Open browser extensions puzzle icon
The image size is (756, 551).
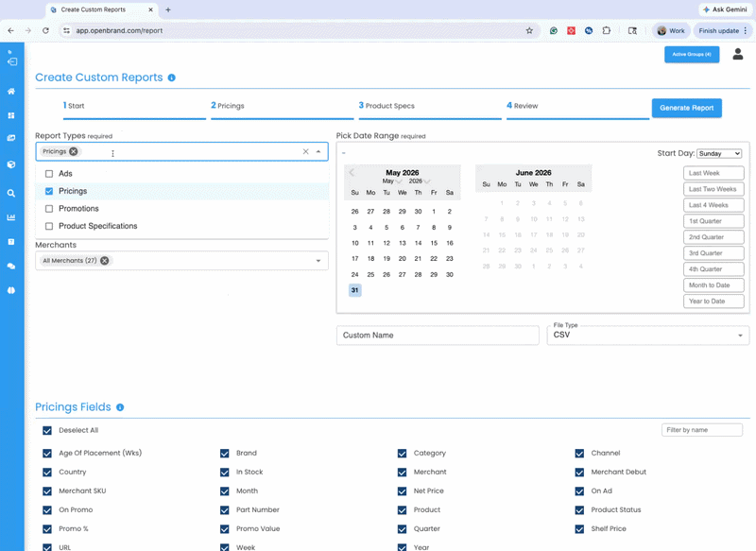click(x=607, y=30)
